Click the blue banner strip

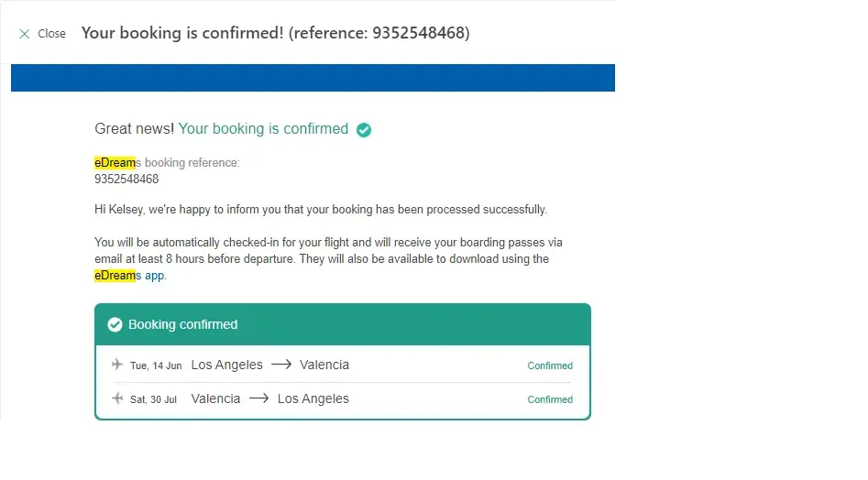pos(313,78)
